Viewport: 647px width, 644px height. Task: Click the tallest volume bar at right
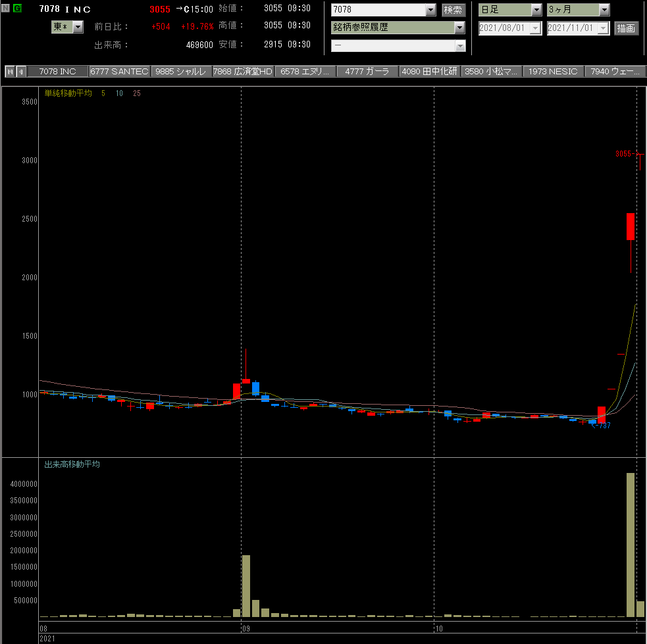[x=631, y=545]
